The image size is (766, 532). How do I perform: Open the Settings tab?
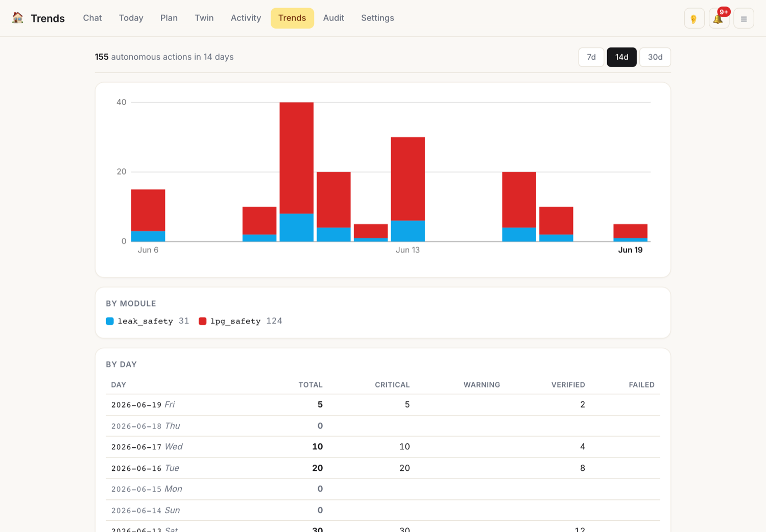click(x=377, y=18)
